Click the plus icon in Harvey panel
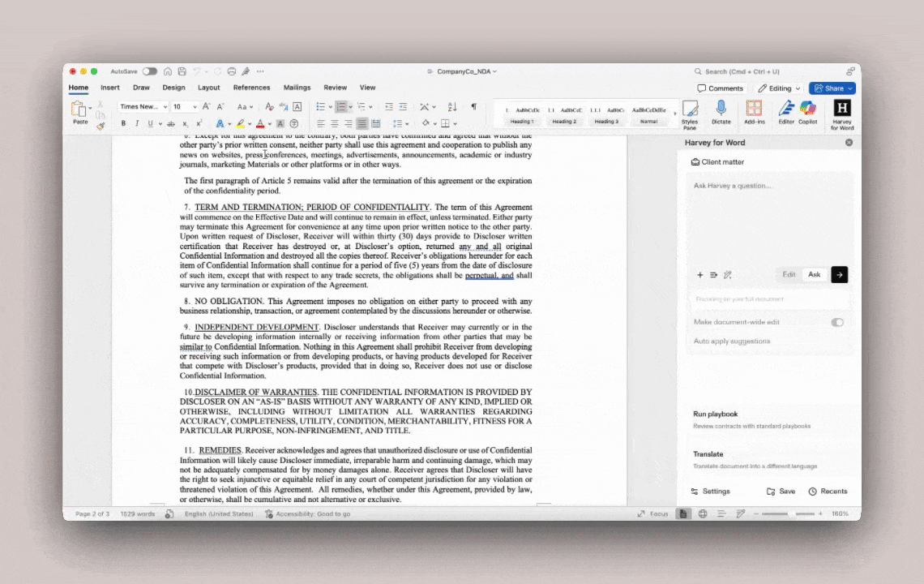This screenshot has width=924, height=584. [x=699, y=275]
